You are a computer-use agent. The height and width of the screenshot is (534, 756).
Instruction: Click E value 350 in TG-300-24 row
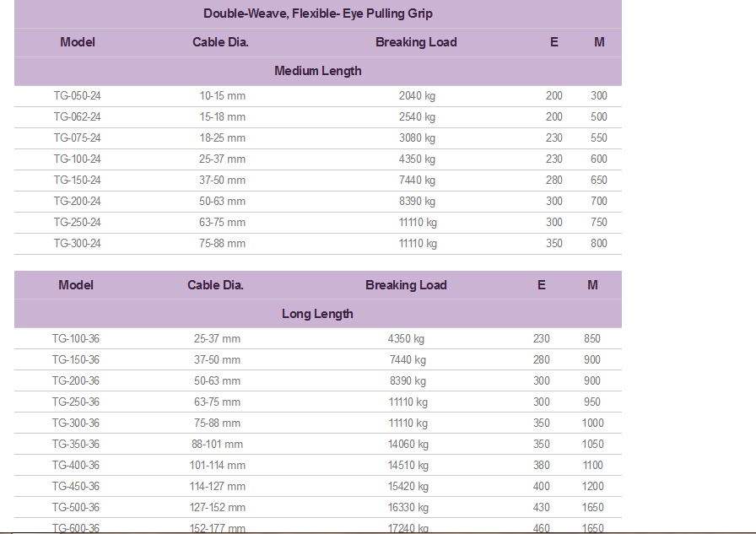point(554,244)
